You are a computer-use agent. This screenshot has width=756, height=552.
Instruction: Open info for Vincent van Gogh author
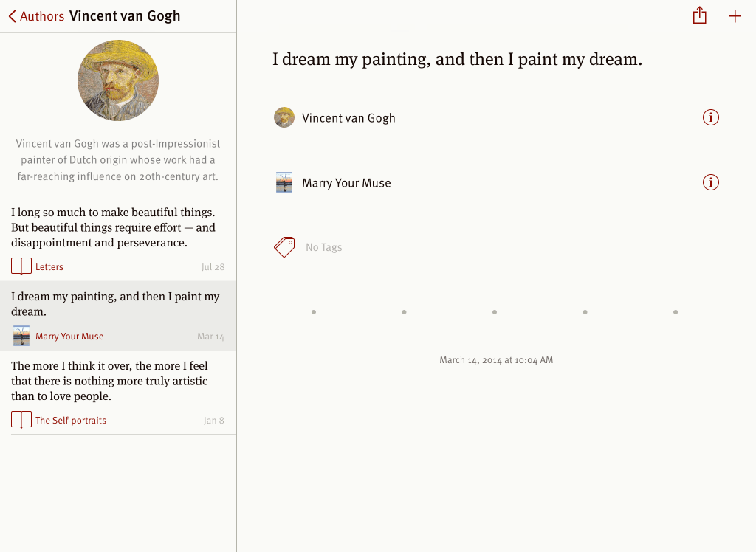point(710,117)
